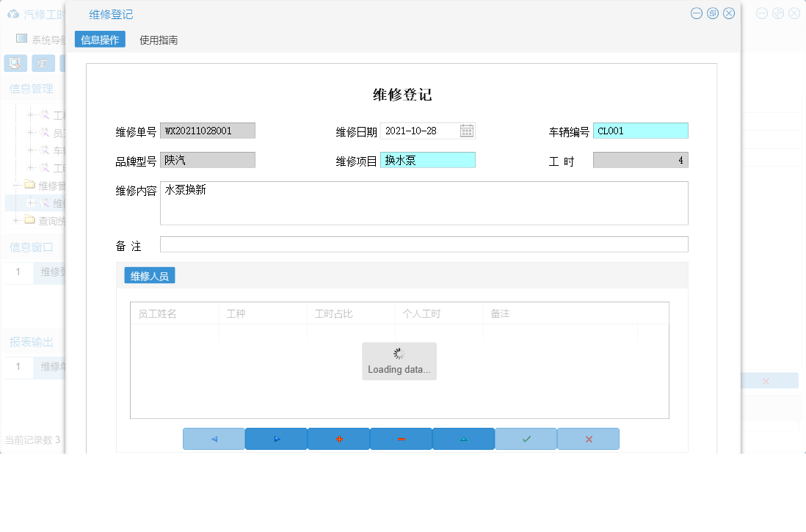
Task: Select the magnifier search icon in the toolbar
Action: coord(15,63)
